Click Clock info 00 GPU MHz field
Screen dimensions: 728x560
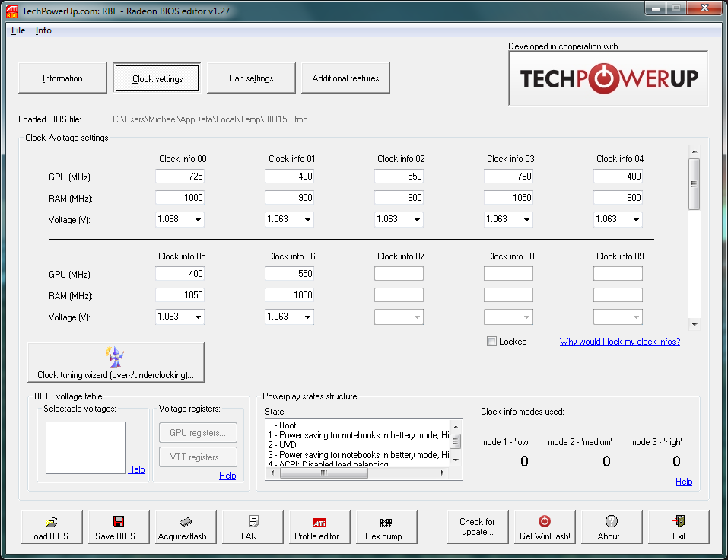click(x=180, y=177)
